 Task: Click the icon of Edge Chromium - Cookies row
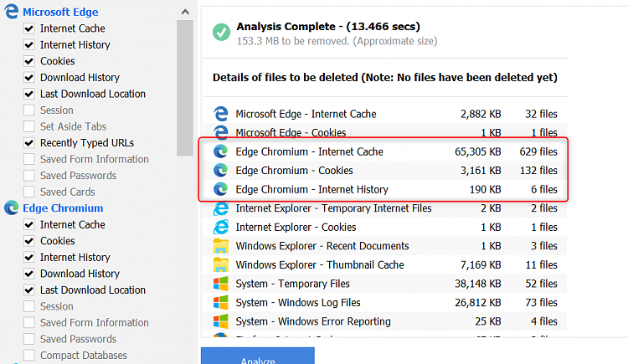220,170
